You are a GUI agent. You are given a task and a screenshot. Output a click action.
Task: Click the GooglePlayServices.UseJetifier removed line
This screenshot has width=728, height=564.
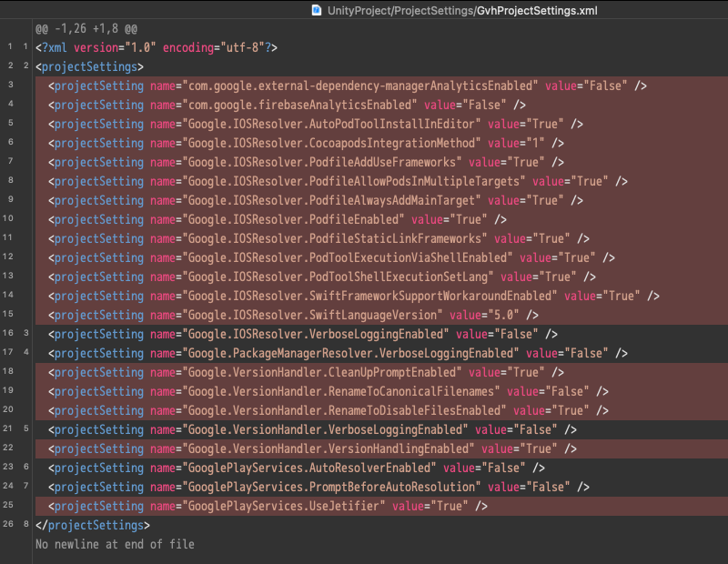[273, 505]
